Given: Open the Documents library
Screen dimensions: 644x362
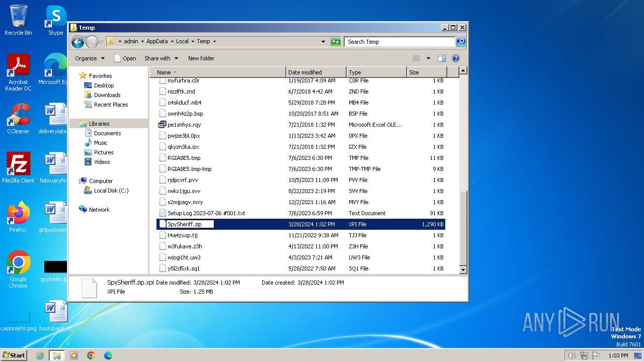Looking at the screenshot, I should [x=107, y=133].
